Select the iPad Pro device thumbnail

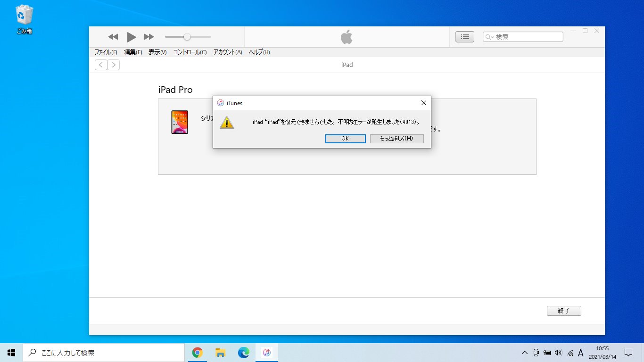pos(180,122)
